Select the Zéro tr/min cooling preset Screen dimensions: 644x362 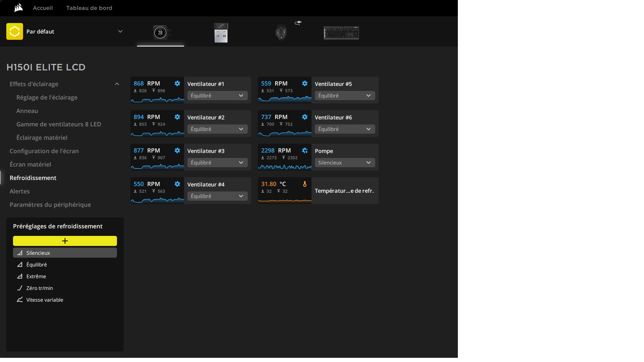(65, 288)
